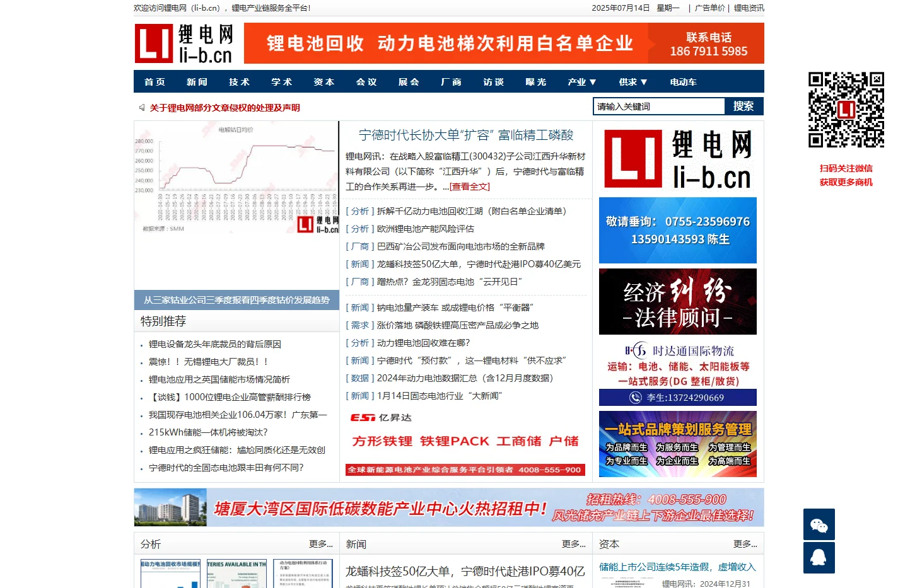This screenshot has width=898, height=588.
Task: Open article 龙蟠科技签50亿大单 in the list
Action: pos(479,264)
